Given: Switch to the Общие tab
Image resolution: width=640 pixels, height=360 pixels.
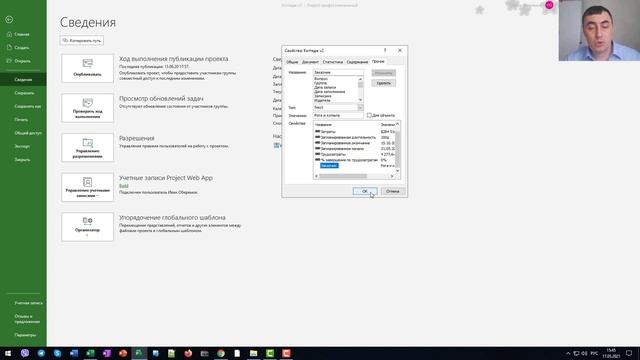Looking at the screenshot, I should pyautogui.click(x=292, y=62).
